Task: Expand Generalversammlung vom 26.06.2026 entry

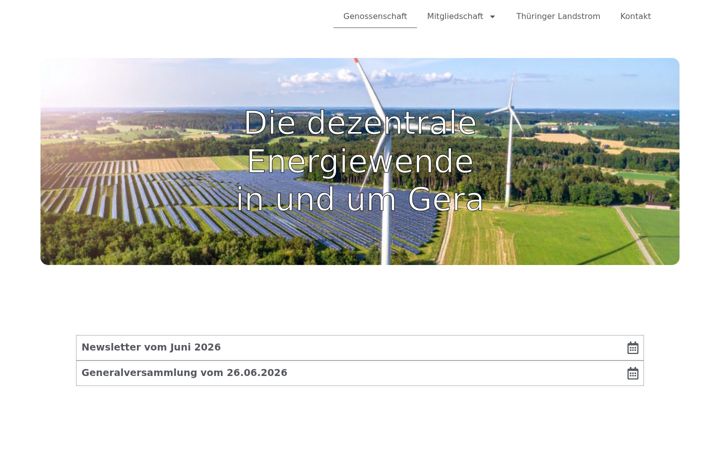Action: tap(360, 373)
